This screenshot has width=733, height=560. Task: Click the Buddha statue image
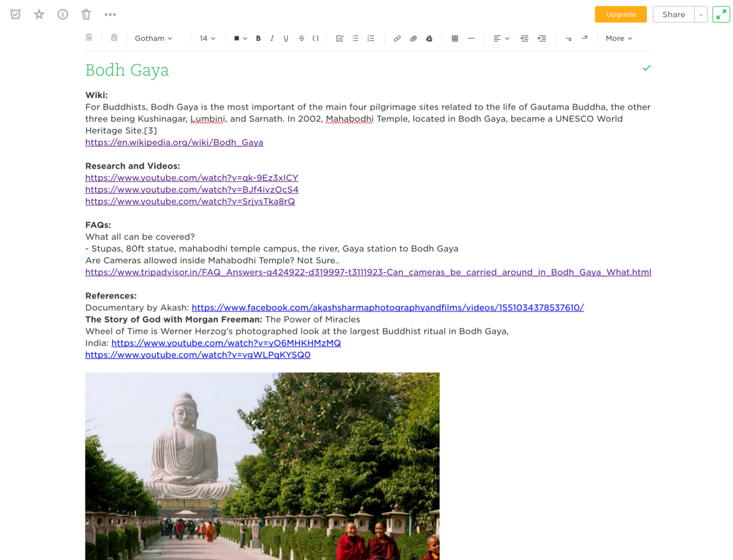click(262, 466)
